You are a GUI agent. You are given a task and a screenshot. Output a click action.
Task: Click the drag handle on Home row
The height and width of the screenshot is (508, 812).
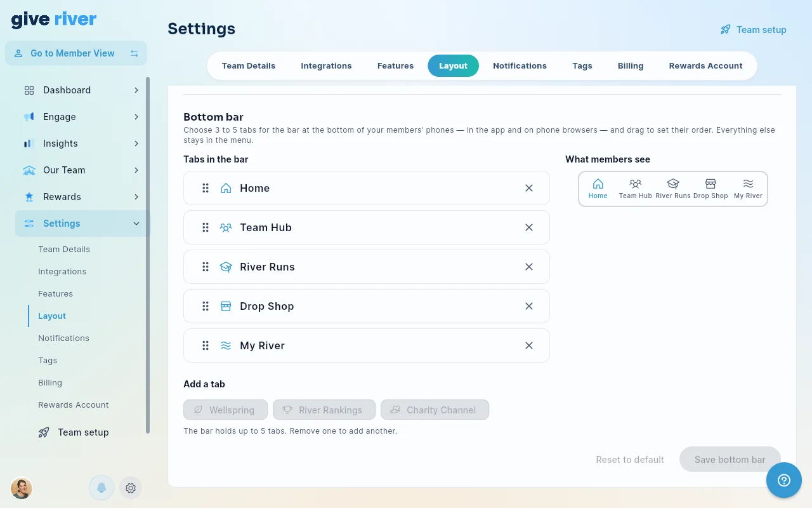pos(206,188)
